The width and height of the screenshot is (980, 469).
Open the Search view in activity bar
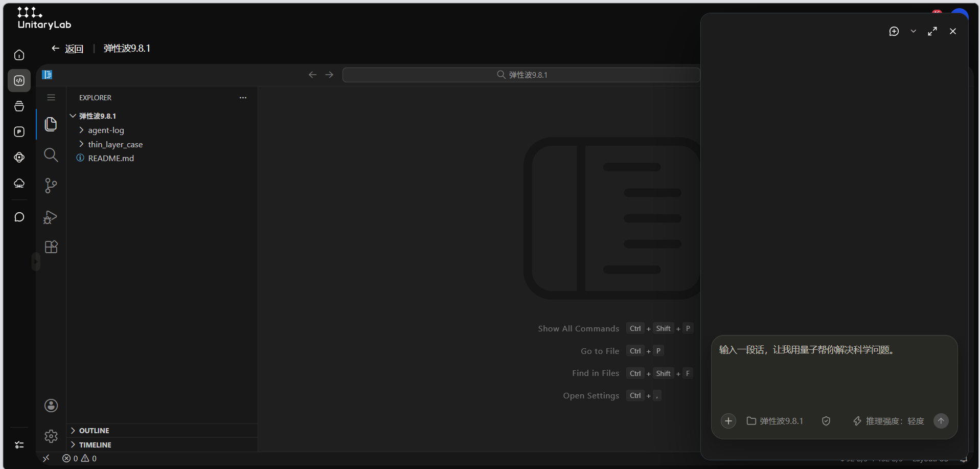pyautogui.click(x=51, y=155)
